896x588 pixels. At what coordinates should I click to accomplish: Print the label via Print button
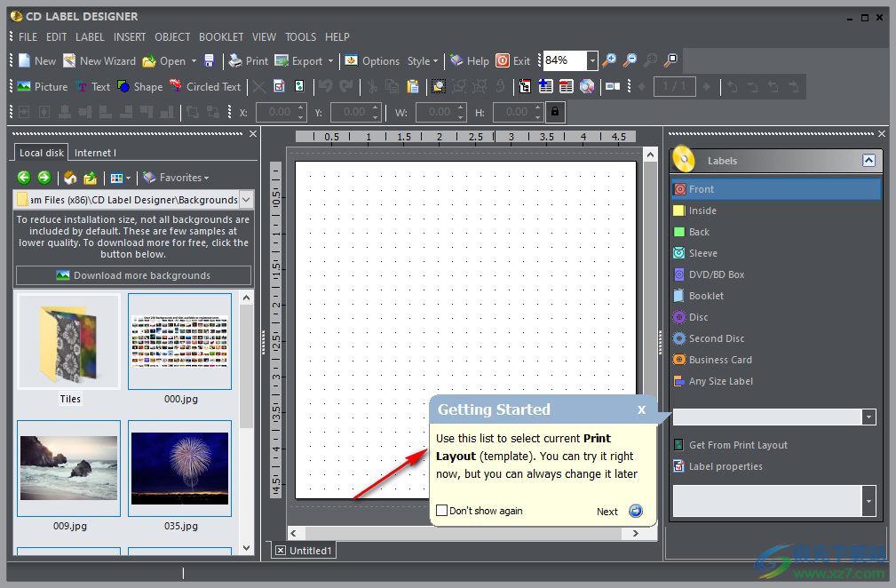click(249, 60)
